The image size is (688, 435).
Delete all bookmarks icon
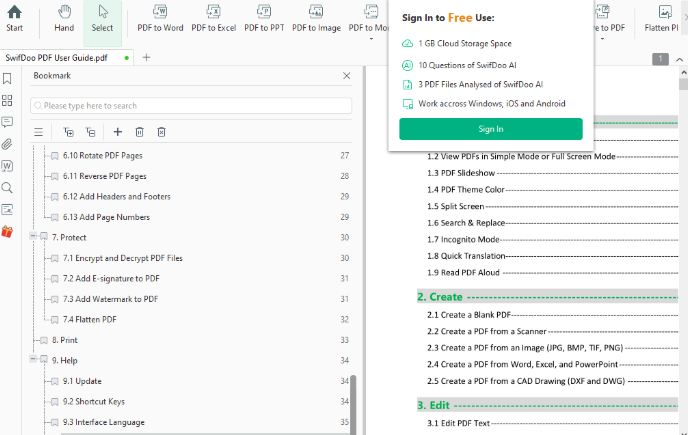(x=161, y=132)
